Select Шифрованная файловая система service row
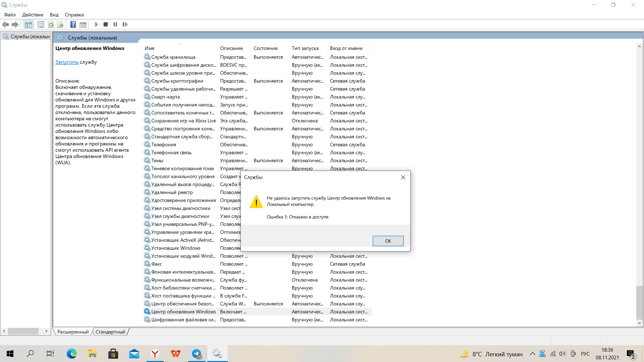 [257, 320]
